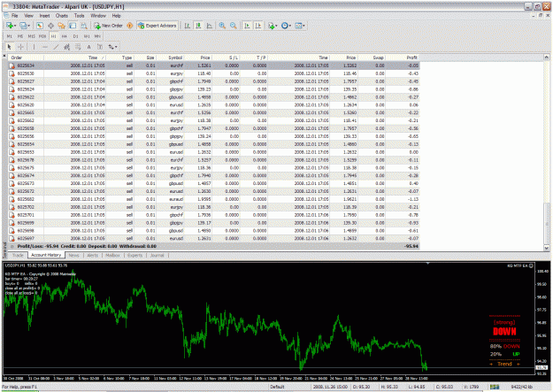553x392 pixels.
Task: Click terminal scrollbar up arrow
Action: point(546,58)
